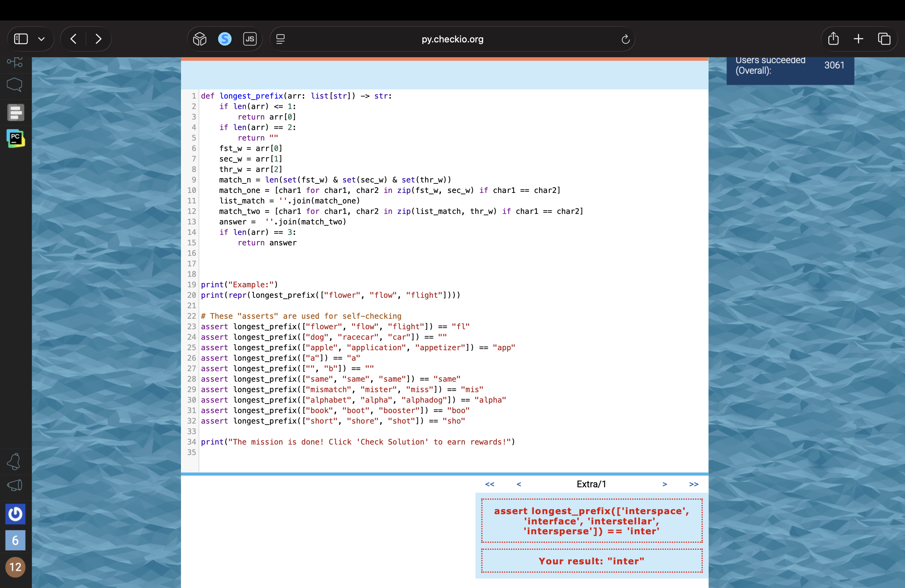Click the assert line with ["a"]
The width and height of the screenshot is (905, 588).
pos(281,358)
